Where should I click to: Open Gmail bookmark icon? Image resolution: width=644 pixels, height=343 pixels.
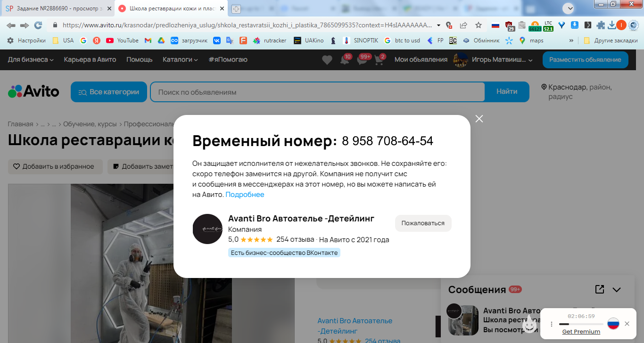point(148,41)
